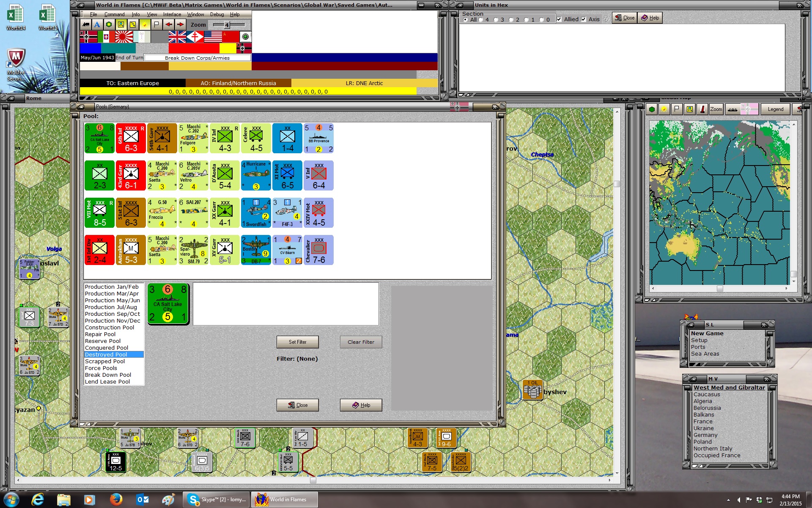Click Close button in Units in Hex
Viewport: 812px width, 508px height.
click(x=624, y=18)
